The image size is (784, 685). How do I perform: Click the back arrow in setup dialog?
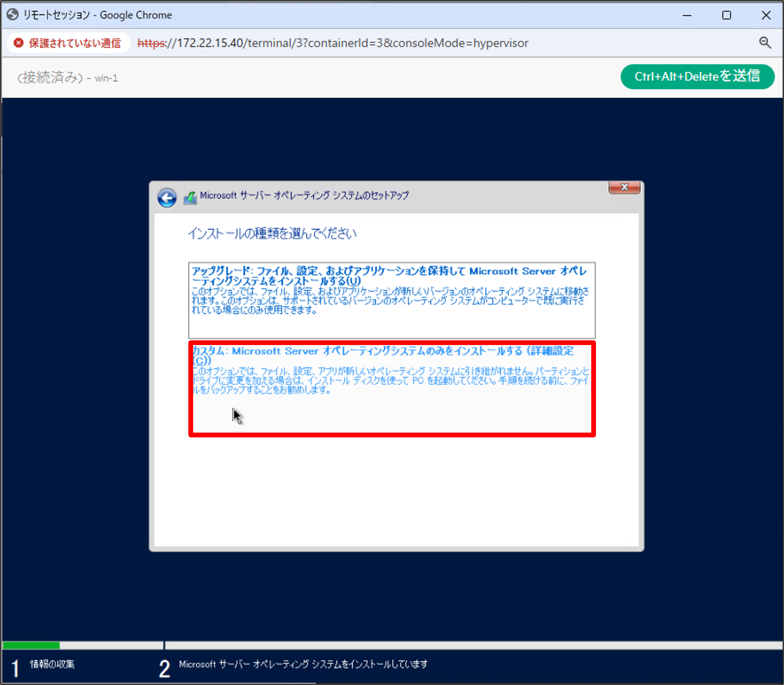[167, 198]
